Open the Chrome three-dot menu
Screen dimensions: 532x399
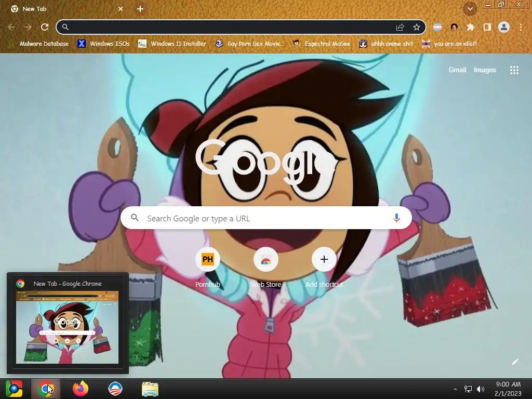click(x=521, y=27)
